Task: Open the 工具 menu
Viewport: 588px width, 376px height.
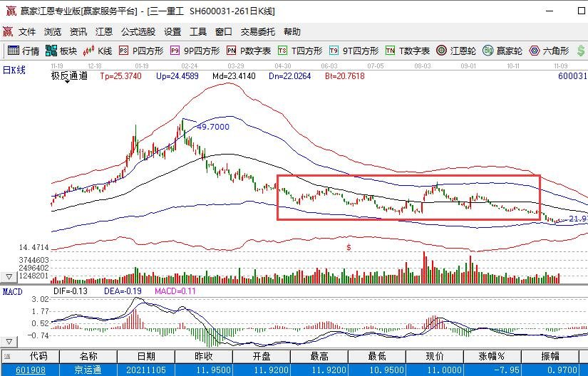Action: coord(198,32)
